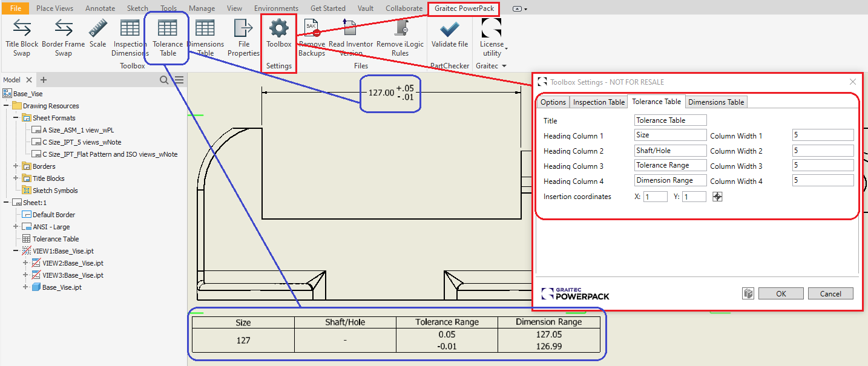868x366 pixels.
Task: Expand the Title Blocks folder
Action: click(x=16, y=178)
